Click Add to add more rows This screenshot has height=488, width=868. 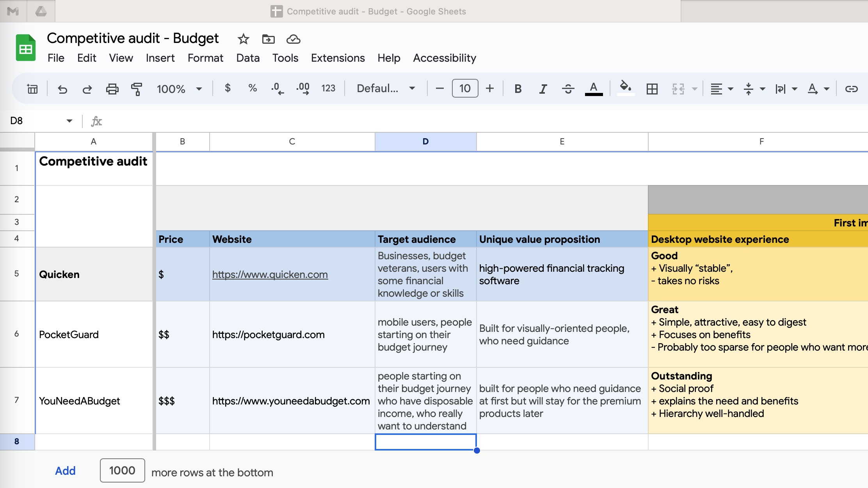click(65, 471)
